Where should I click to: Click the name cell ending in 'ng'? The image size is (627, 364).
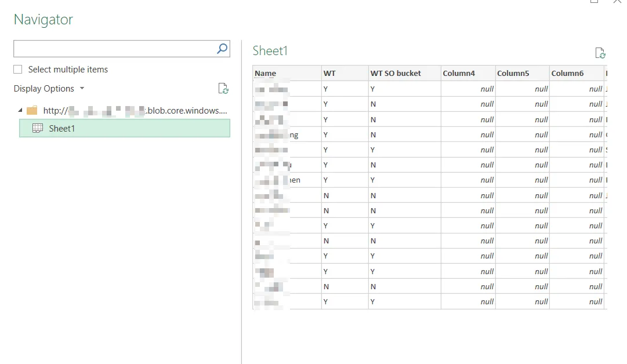(x=287, y=135)
